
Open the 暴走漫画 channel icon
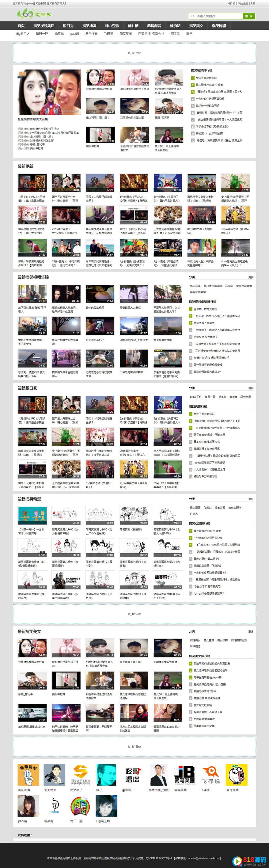237,775
